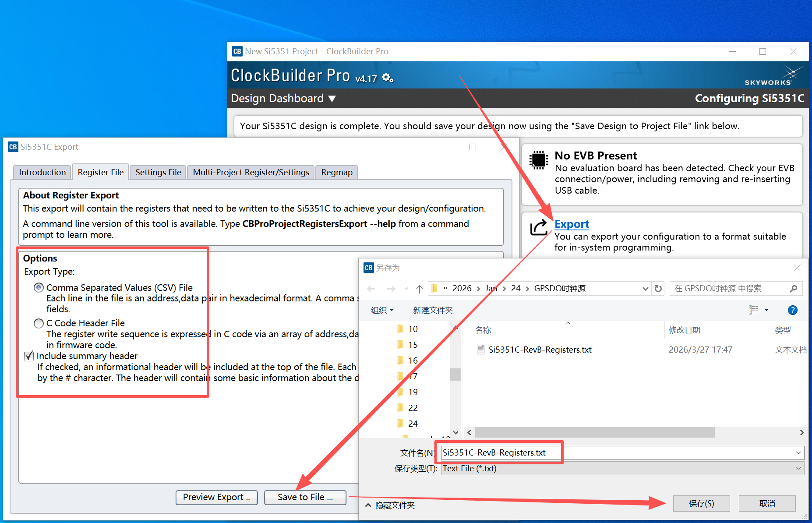
Task: Click the Preview Export button
Action: [x=217, y=497]
